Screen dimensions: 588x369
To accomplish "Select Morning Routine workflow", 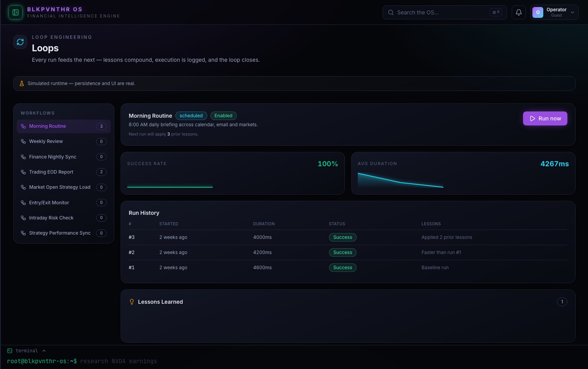I will [64, 126].
